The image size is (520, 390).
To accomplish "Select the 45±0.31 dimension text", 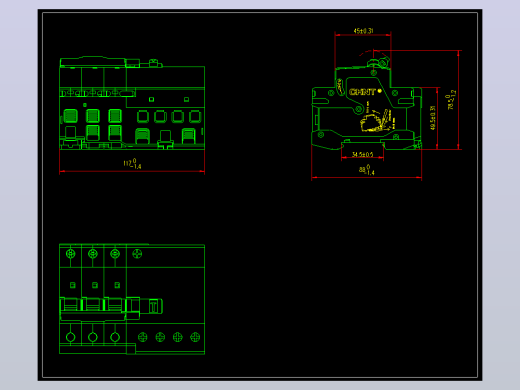I will point(363,31).
